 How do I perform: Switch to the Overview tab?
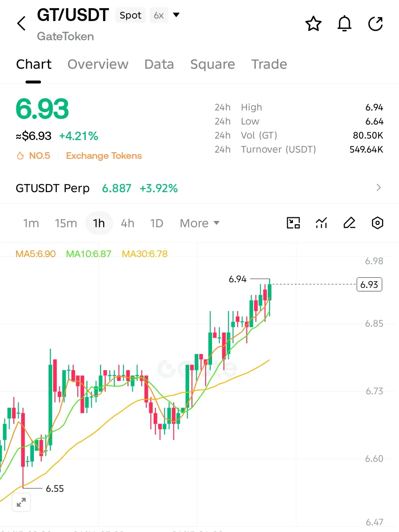click(98, 64)
